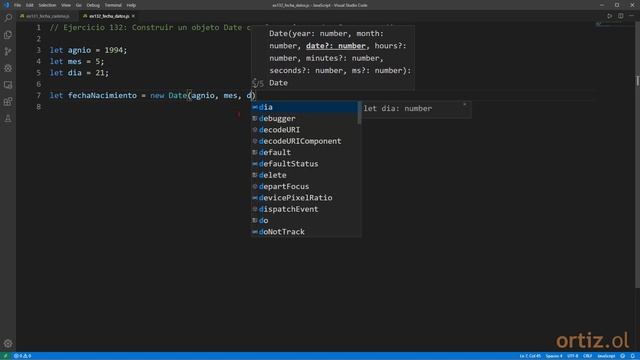Place cursor on 'let mes = 5;' line
Viewport: 640px width, 360px height.
click(77, 62)
